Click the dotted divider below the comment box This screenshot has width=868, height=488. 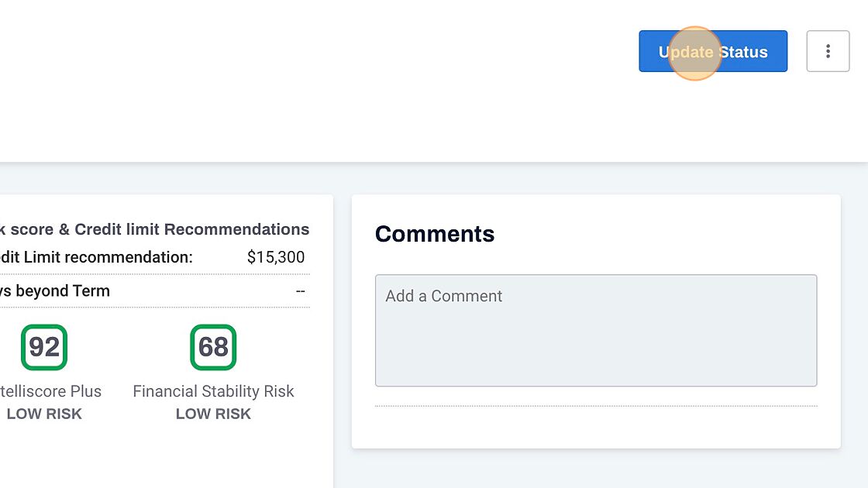tap(595, 406)
